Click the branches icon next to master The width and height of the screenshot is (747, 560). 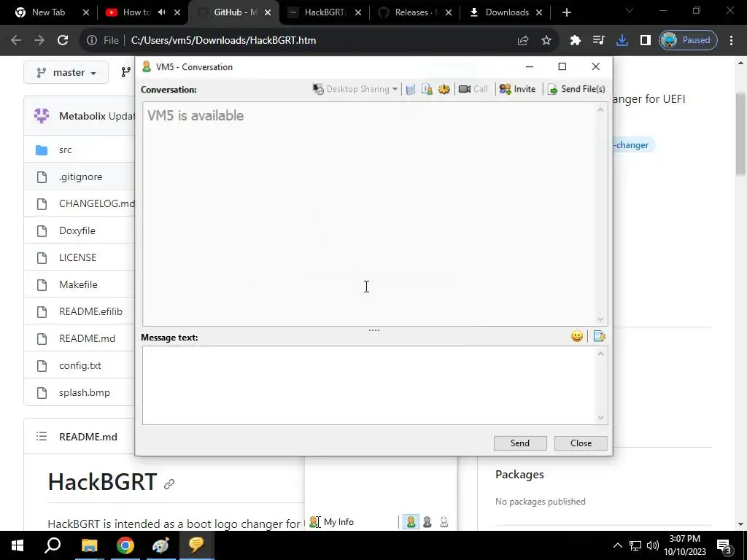(x=125, y=72)
